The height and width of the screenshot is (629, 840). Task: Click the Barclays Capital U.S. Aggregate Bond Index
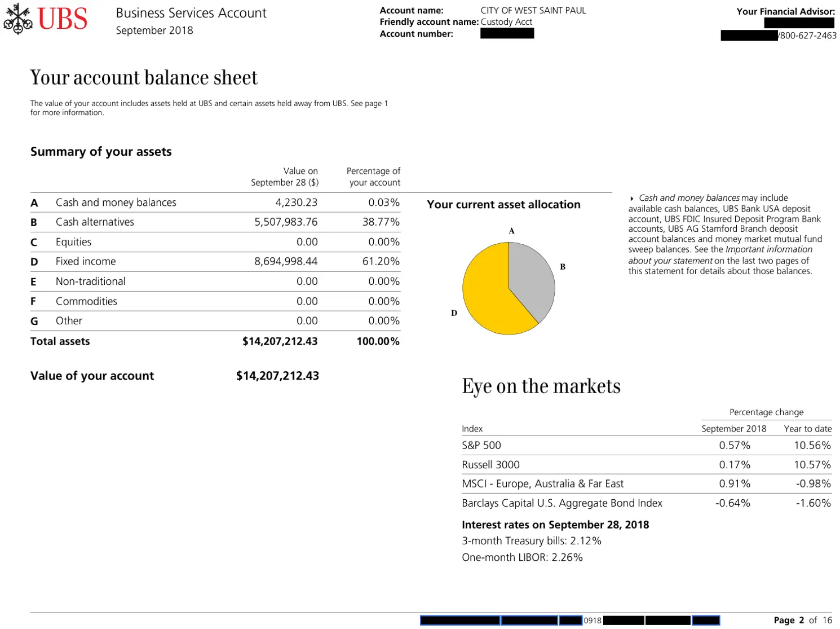coord(562,503)
